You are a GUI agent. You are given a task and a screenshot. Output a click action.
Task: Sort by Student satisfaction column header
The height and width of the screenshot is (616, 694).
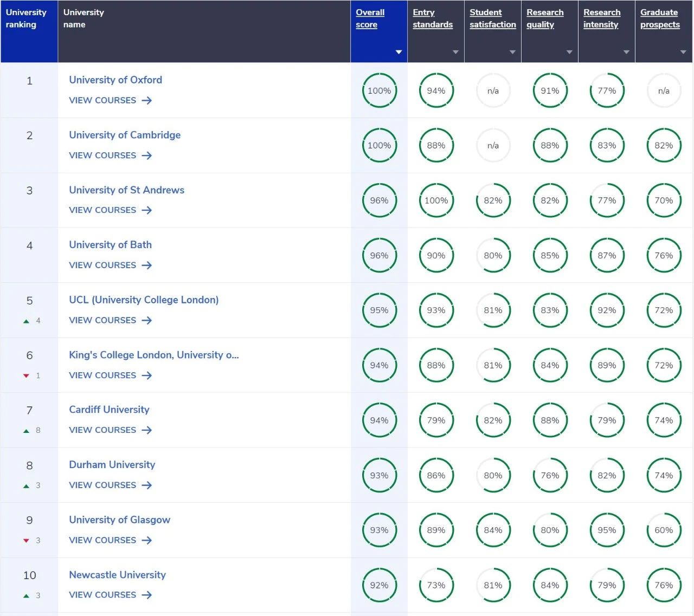click(492, 18)
